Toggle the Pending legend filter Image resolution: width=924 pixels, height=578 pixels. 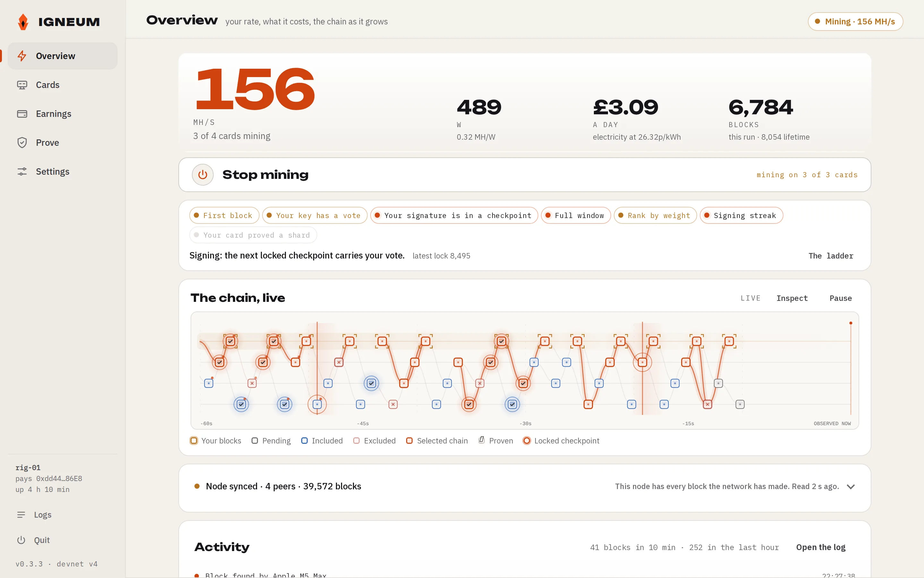271,441
